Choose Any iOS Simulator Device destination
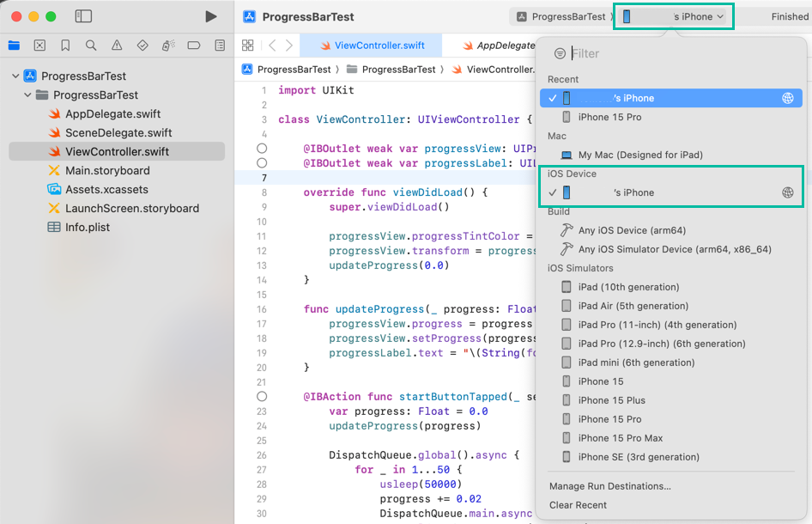Screen dimensions: 812x524 pyautogui.click(x=671, y=249)
